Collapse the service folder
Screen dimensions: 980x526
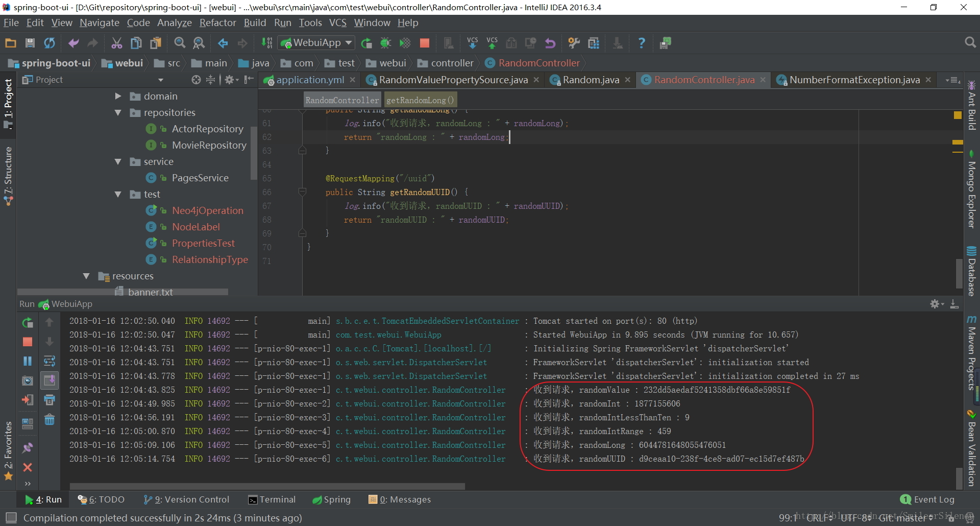click(x=118, y=161)
